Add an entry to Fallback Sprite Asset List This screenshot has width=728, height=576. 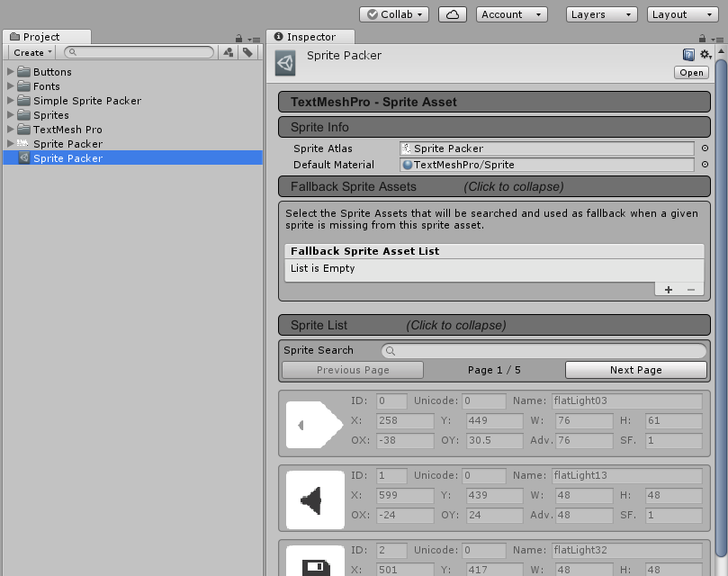pyautogui.click(x=669, y=290)
